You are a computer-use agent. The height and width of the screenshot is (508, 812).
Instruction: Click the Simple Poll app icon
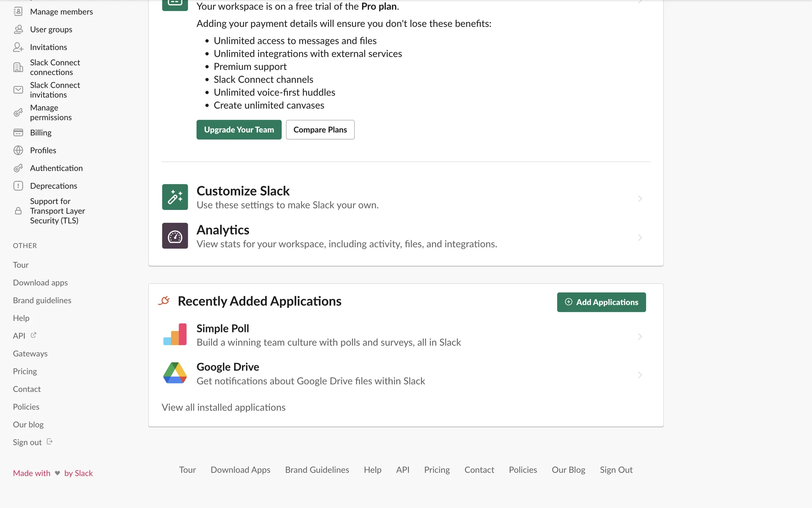tap(175, 334)
